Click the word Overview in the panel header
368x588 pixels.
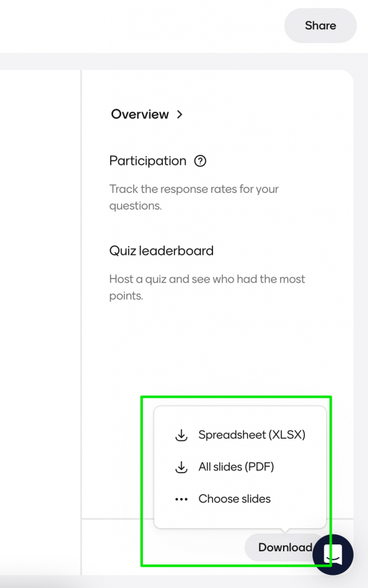[x=140, y=114]
